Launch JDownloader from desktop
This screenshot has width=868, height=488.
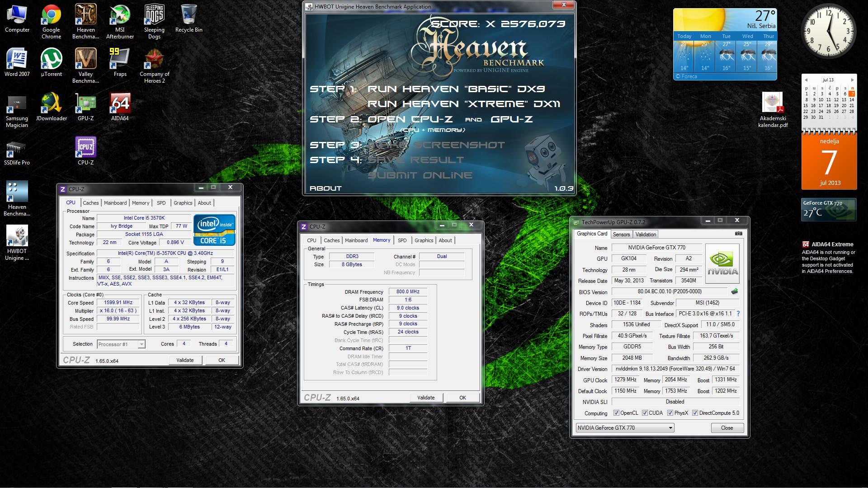point(52,107)
